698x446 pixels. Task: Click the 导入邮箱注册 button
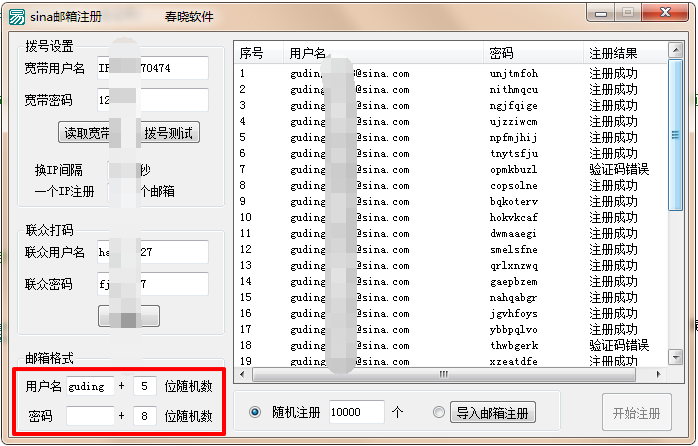[492, 413]
